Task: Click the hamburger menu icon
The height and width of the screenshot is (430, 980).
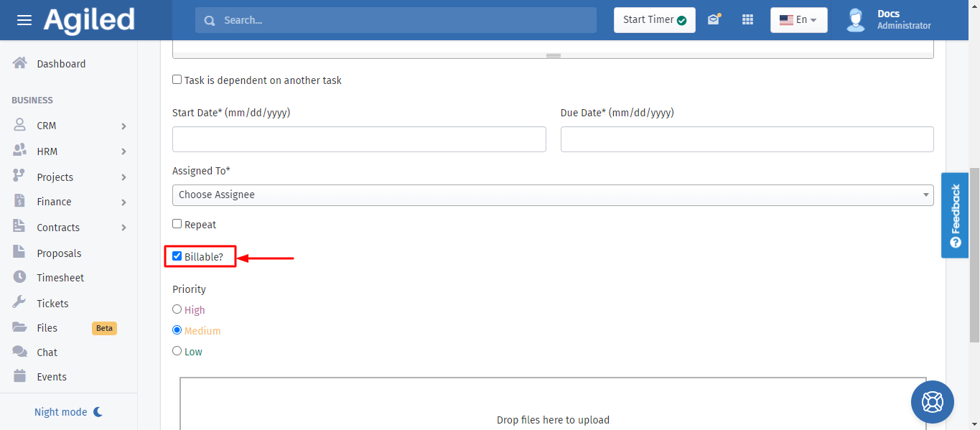Action: tap(24, 20)
